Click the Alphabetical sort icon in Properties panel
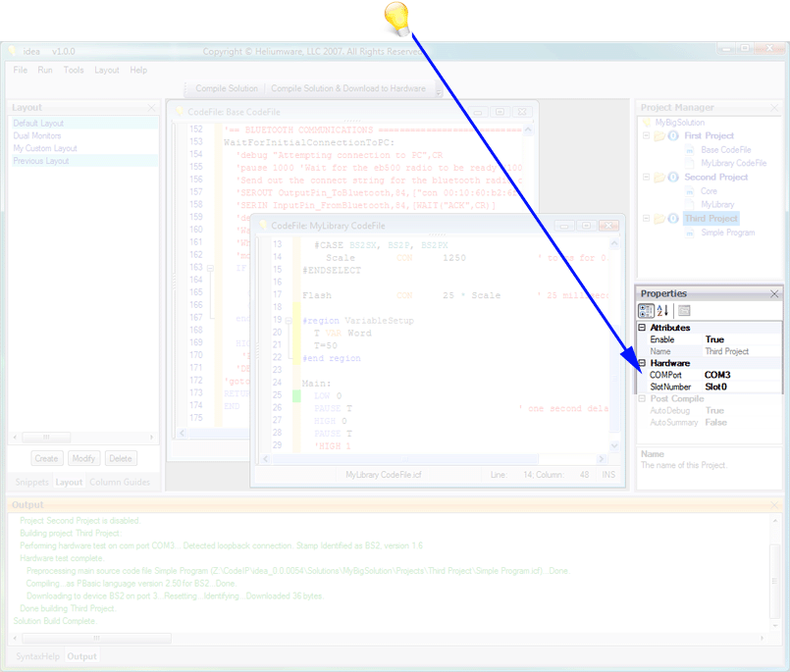Image resolution: width=790 pixels, height=672 pixels. (x=662, y=311)
